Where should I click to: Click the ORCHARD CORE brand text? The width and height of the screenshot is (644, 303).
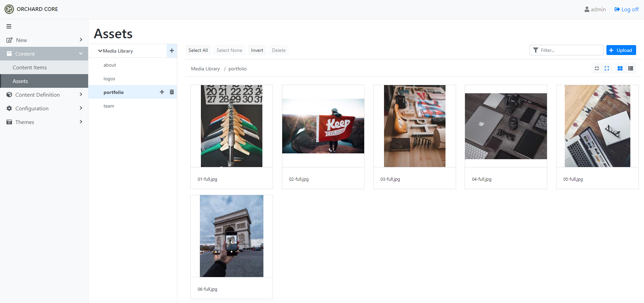coord(37,9)
